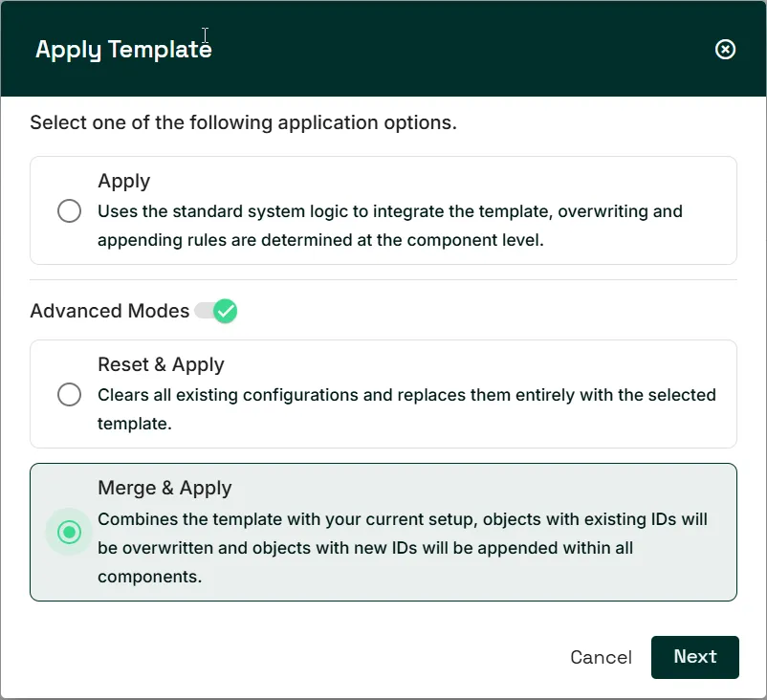Click the 'Uses the standard system logic' description

click(390, 226)
